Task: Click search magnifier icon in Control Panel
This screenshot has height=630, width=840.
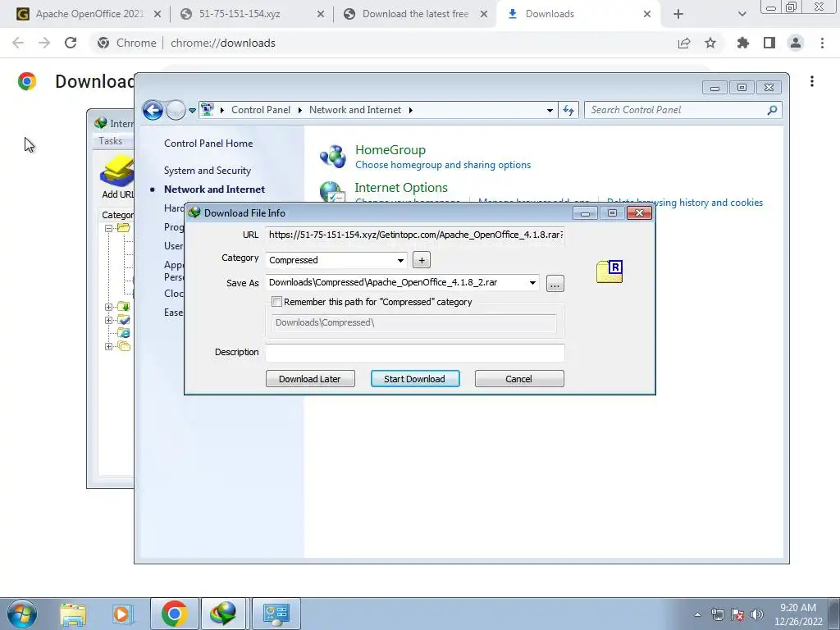Action: pyautogui.click(x=772, y=110)
